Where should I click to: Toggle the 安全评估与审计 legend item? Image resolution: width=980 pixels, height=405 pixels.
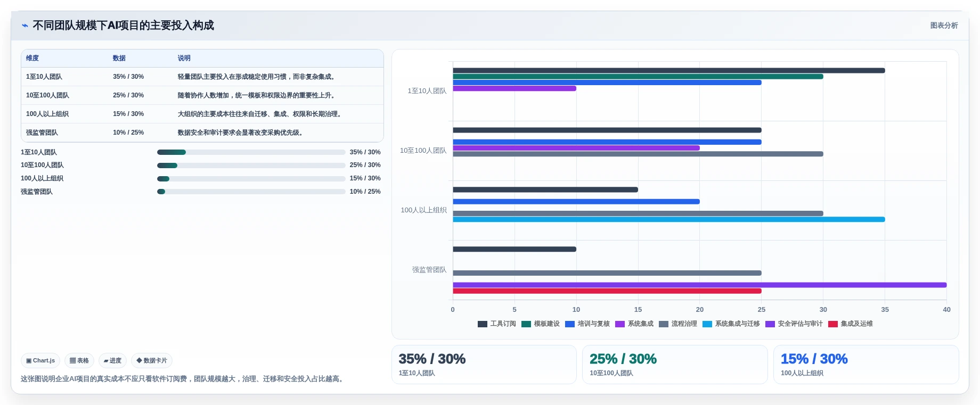click(x=794, y=324)
